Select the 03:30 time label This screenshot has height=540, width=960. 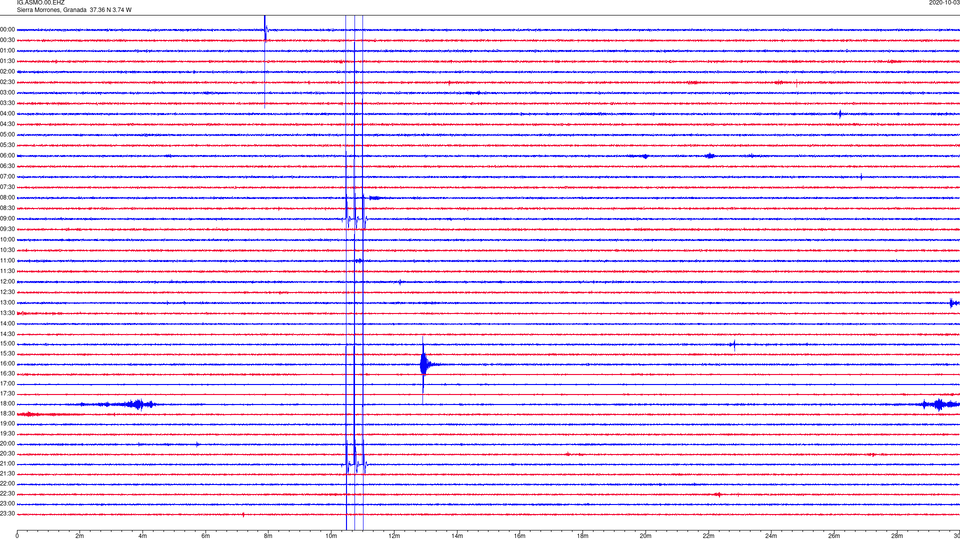(x=7, y=103)
